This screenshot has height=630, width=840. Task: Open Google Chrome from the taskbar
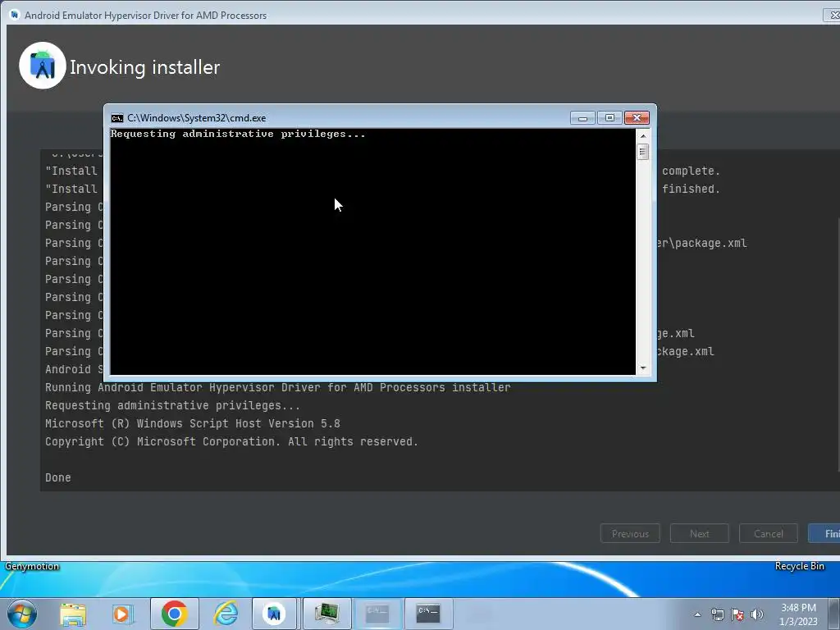[174, 614]
